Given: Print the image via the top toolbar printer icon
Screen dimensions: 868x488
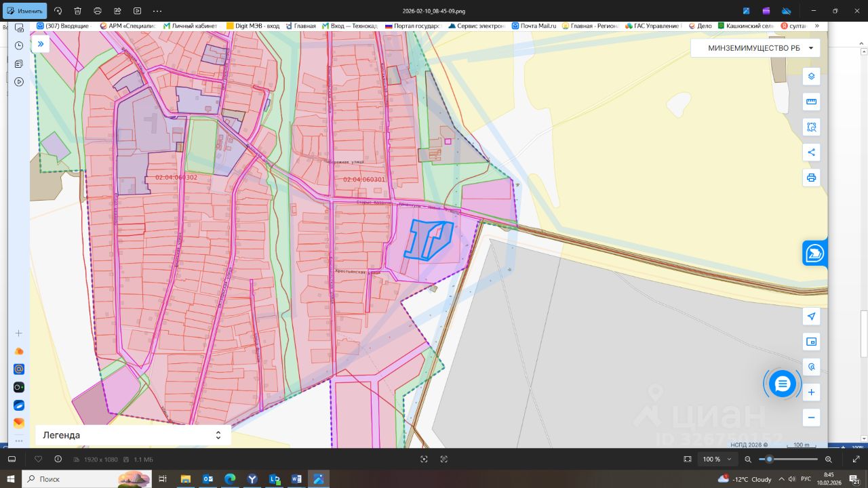Looking at the screenshot, I should point(98,11).
